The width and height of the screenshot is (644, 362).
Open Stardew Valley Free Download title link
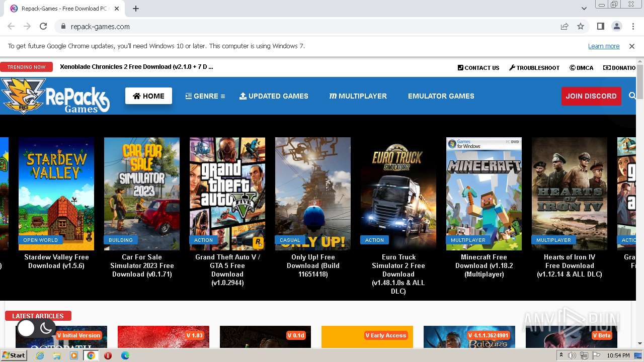pyautogui.click(x=56, y=261)
